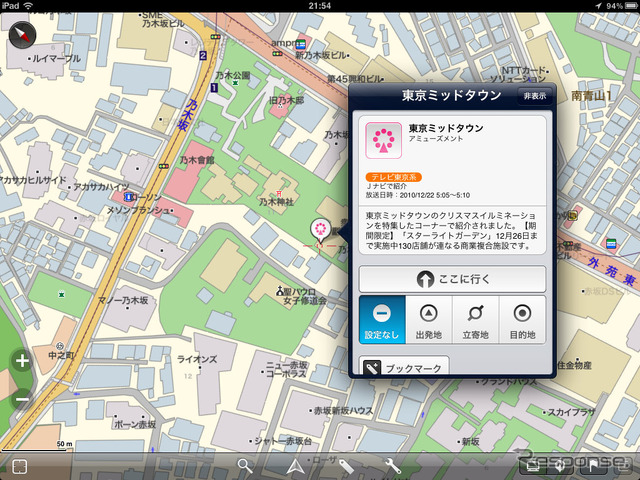The image size is (640, 480).
Task: Tap the マノー乃木坂 label
Action: 123,300
